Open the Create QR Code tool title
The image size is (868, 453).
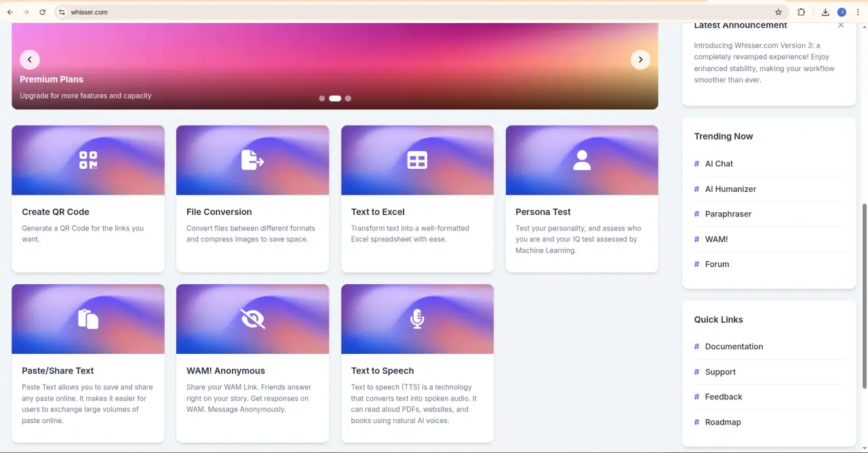[56, 212]
